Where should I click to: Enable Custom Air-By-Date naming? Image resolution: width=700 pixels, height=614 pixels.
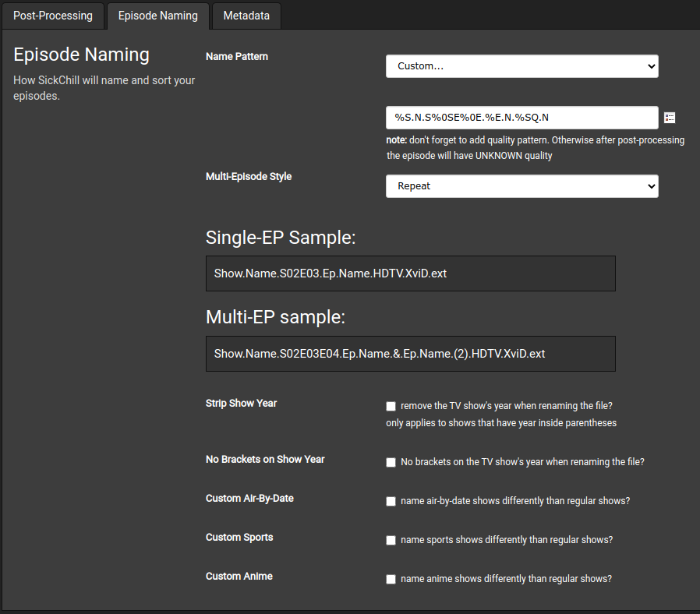(391, 501)
